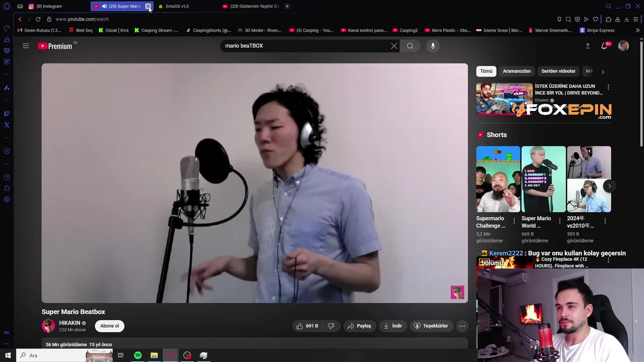Clear the search box with the X

click(x=394, y=46)
